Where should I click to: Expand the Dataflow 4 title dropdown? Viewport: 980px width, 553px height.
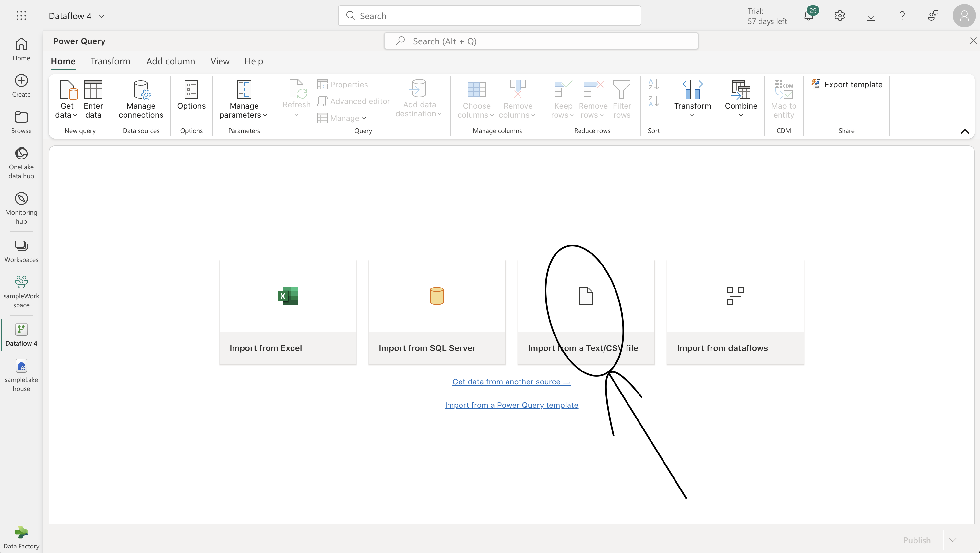coord(101,16)
